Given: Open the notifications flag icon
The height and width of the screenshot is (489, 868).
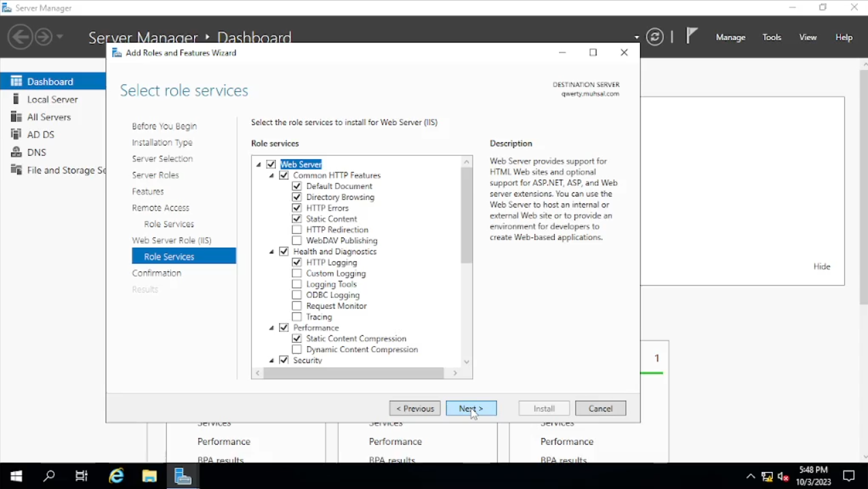Looking at the screenshot, I should (692, 36).
